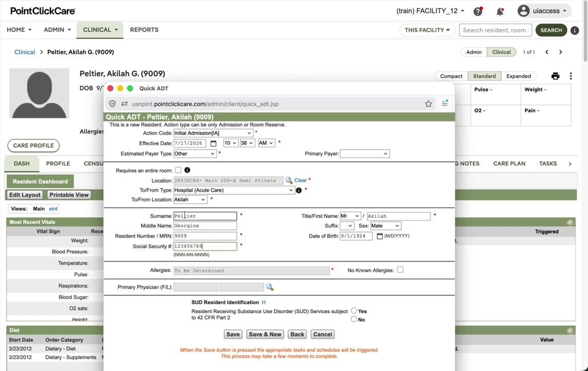
Task: Click the site security shield icon
Action: point(112,104)
